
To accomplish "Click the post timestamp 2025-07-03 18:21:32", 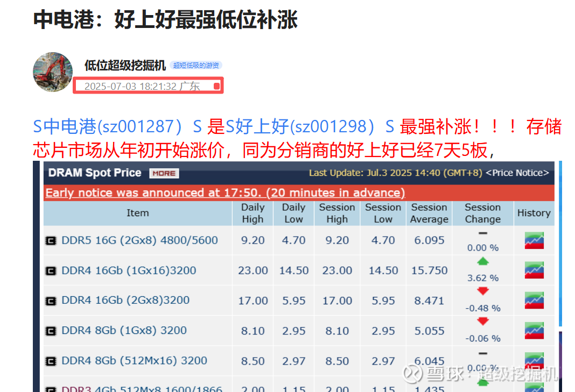I will tap(130, 87).
